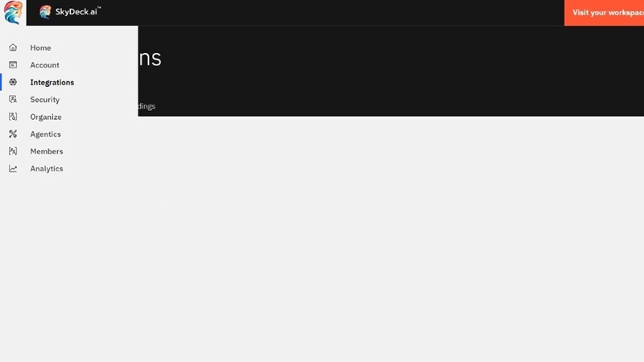Image resolution: width=644 pixels, height=362 pixels.
Task: Click the Agentics tools icon
Action: pos(13,134)
